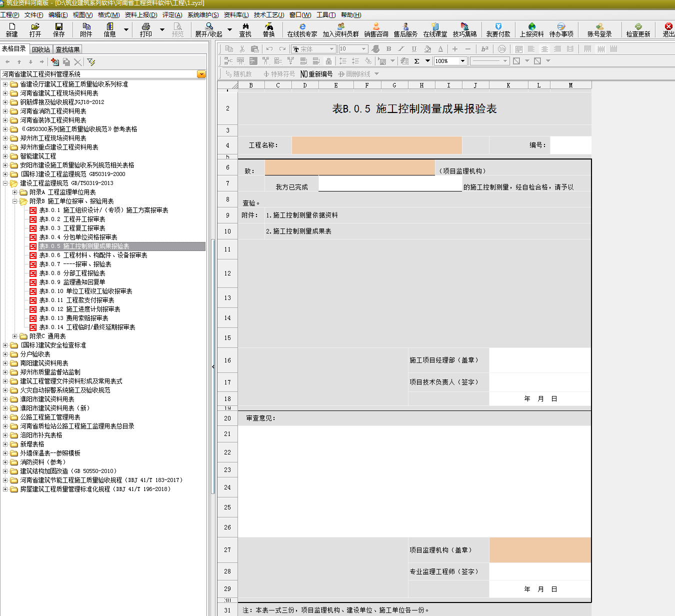Viewport: 675px width, 616px height.
Task: Click the 工程名称 orange input cell
Action: (x=376, y=145)
